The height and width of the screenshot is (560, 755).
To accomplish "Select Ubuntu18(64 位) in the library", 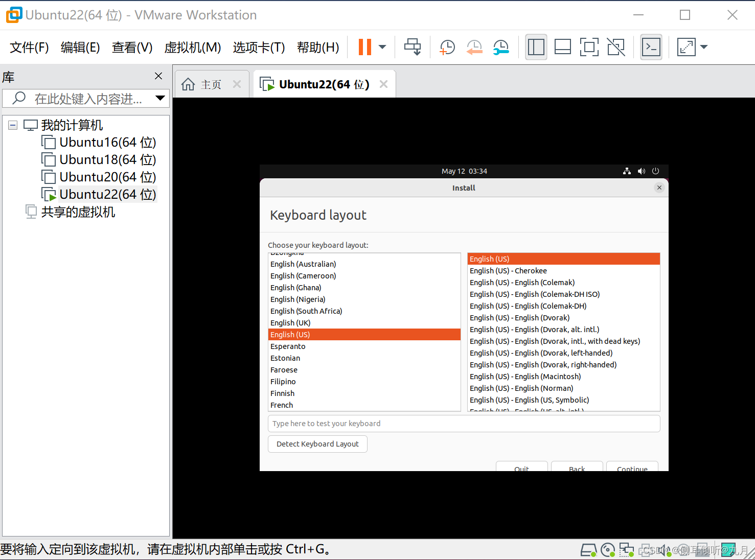I will (99, 160).
